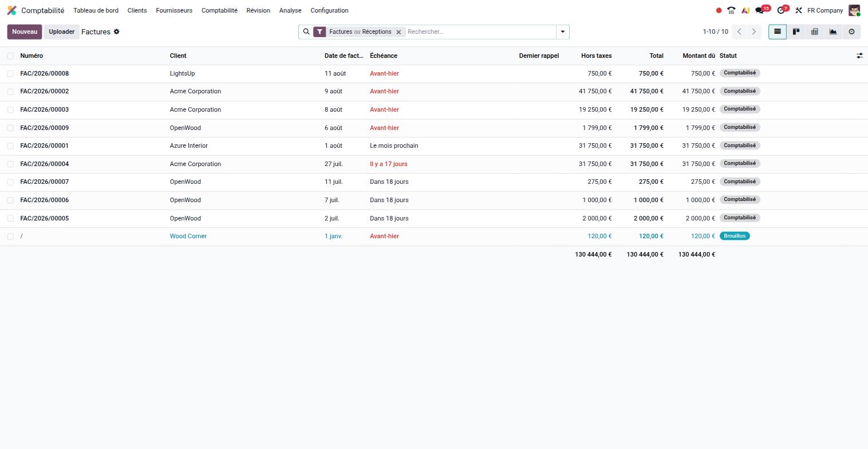Select checkbox for FAC/2026/00008
Image resolution: width=868 pixels, height=449 pixels.
point(10,73)
